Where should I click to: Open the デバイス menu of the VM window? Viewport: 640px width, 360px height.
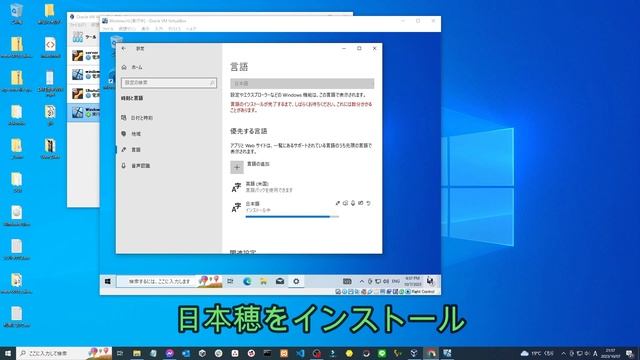coord(175,29)
